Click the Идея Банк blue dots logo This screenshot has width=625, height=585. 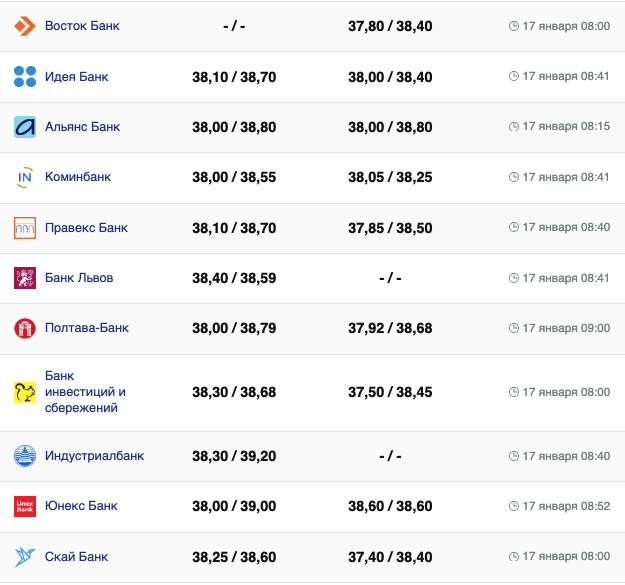pyautogui.click(x=25, y=77)
